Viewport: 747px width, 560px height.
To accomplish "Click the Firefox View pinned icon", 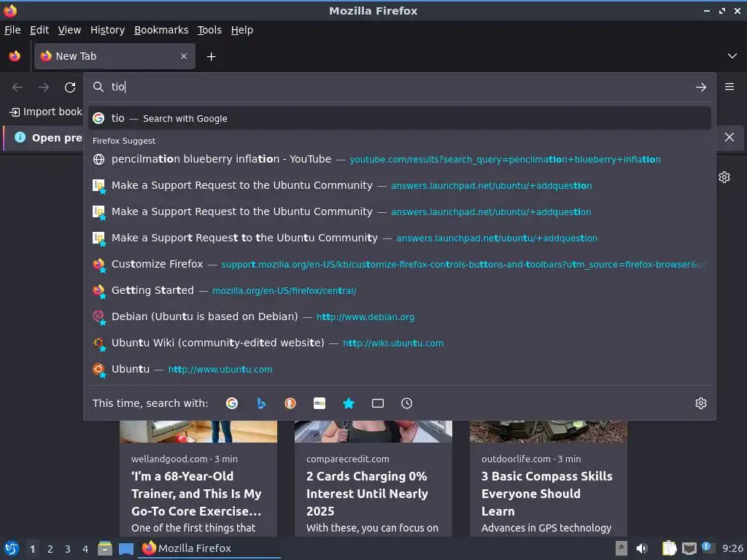I will (15, 56).
